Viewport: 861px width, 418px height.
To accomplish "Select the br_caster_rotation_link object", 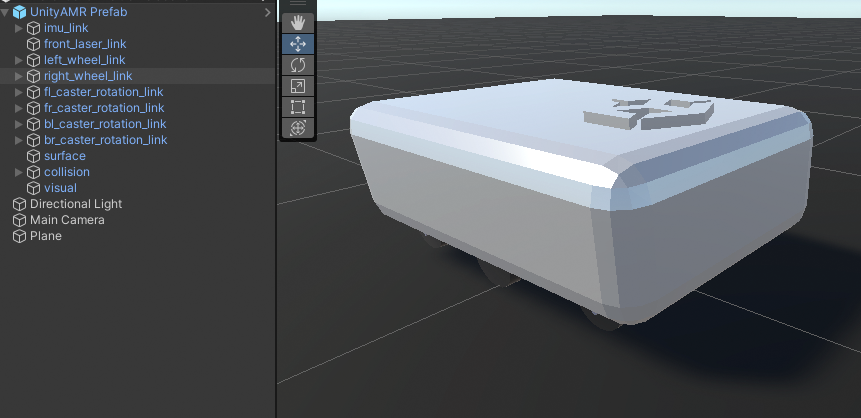I will [x=105, y=140].
